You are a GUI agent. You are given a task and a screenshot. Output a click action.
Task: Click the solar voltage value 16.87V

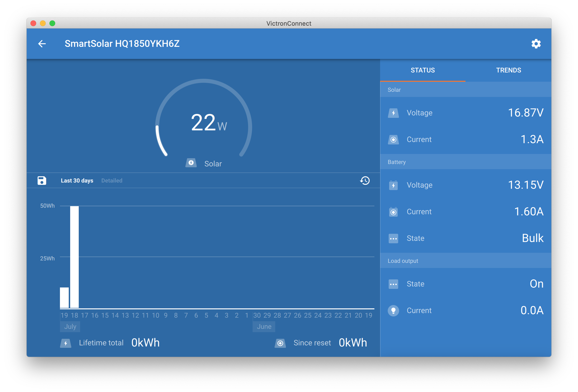(525, 113)
